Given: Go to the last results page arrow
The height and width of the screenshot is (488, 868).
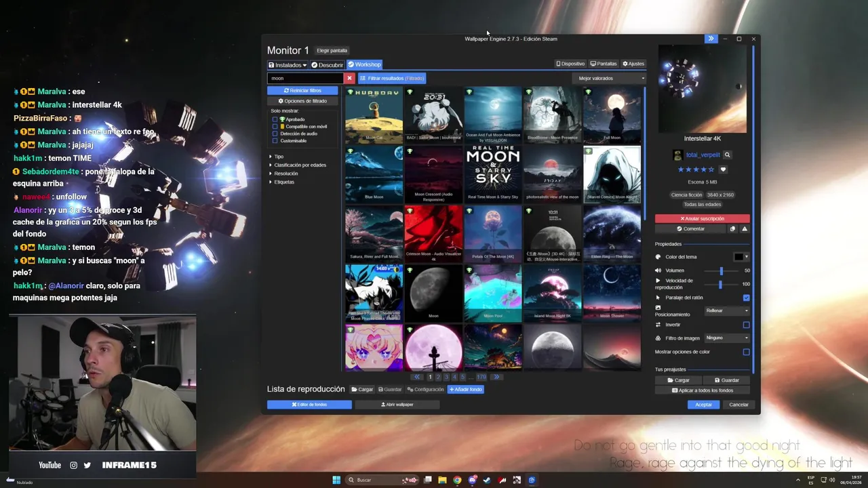Looking at the screenshot, I should pyautogui.click(x=496, y=377).
